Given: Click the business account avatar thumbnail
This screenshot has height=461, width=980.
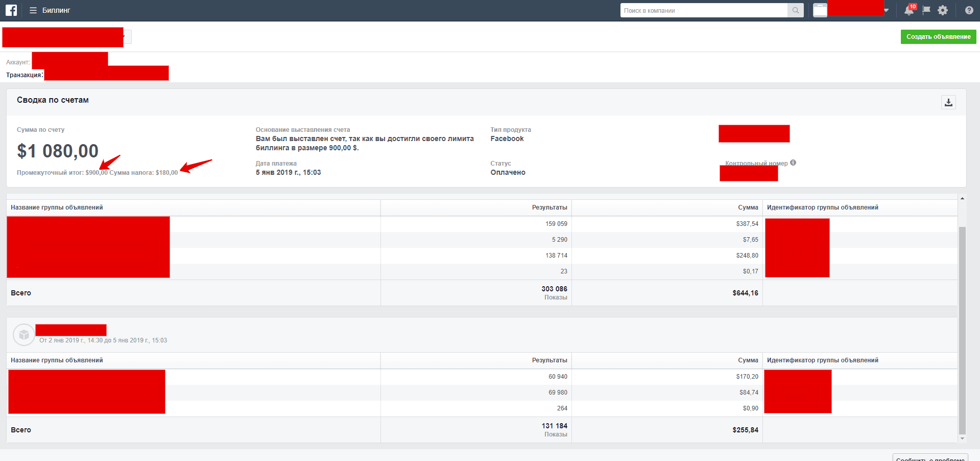Looking at the screenshot, I should (x=820, y=10).
